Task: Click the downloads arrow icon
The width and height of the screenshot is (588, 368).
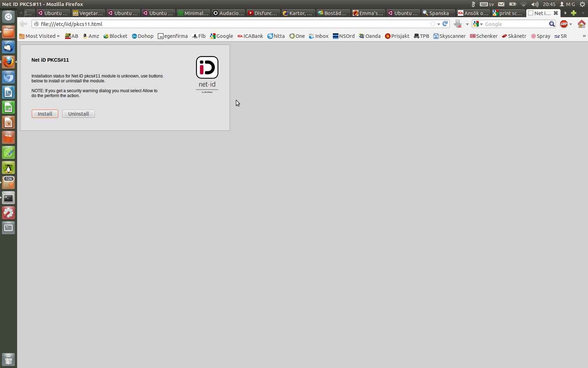Action: click(458, 24)
